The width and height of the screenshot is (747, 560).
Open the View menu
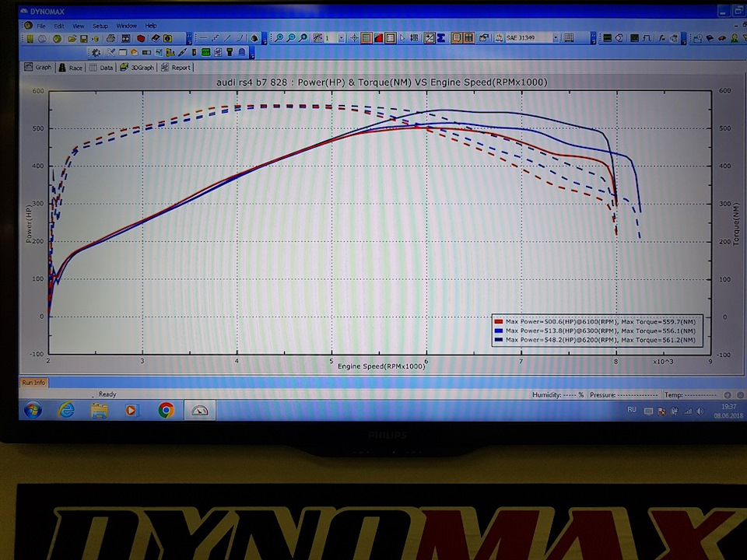coord(79,26)
